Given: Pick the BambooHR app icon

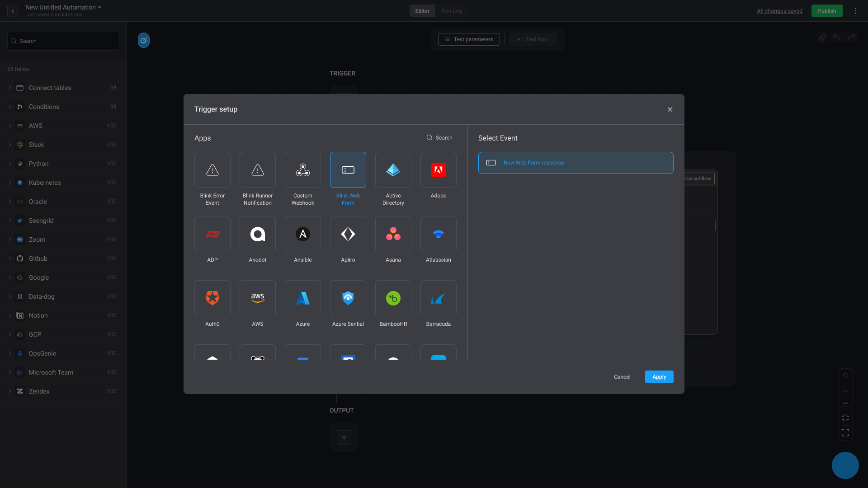Looking at the screenshot, I should click(x=393, y=298).
